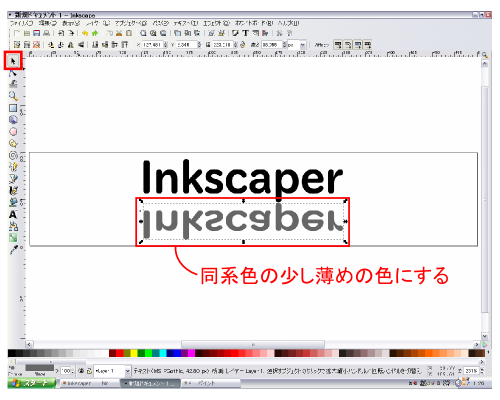
Task: Select the Selector arrow tool
Action: coord(13,61)
